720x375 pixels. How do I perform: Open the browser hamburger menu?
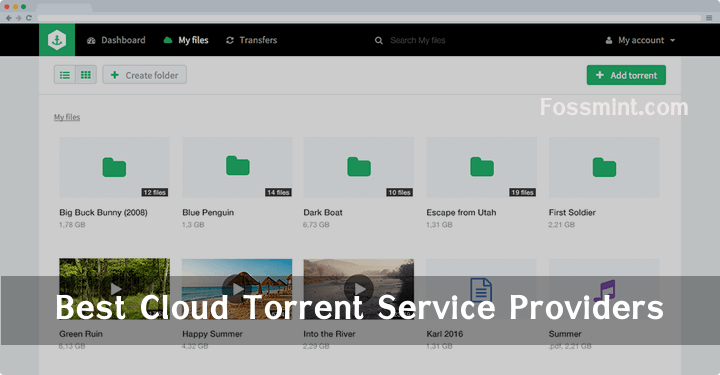point(709,18)
